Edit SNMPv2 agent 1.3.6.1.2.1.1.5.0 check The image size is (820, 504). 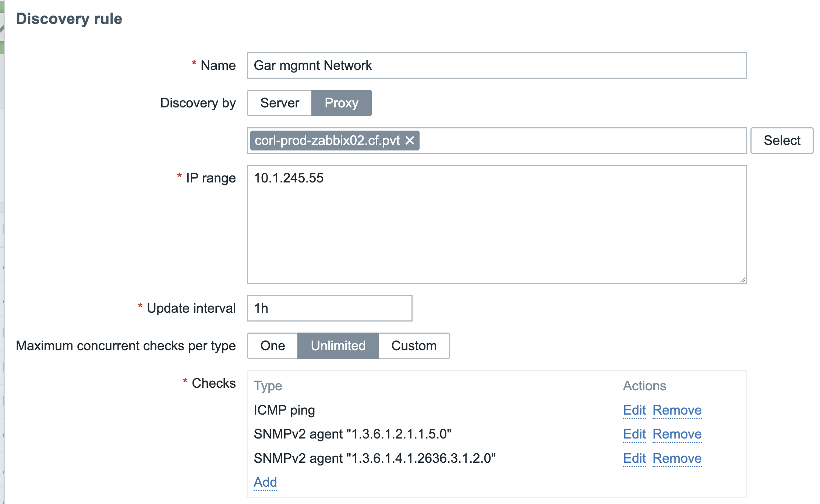pos(634,434)
